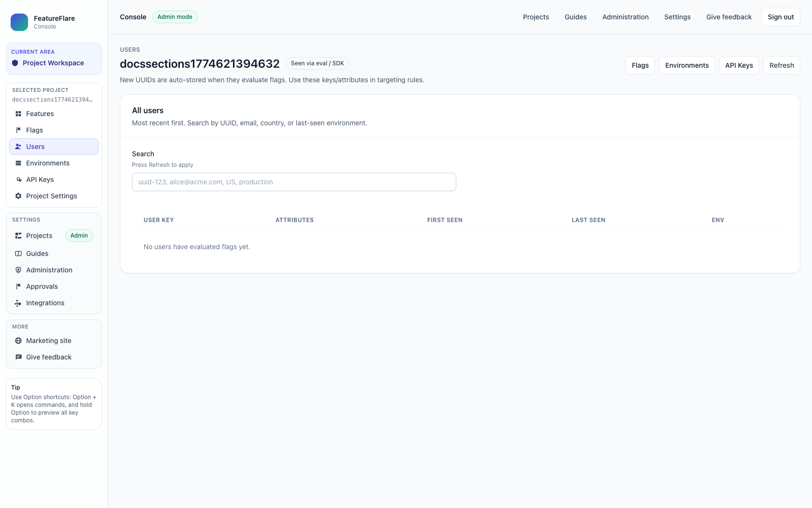Click the FeatureFlare logo icon
This screenshot has width=812, height=508.
[19, 22]
